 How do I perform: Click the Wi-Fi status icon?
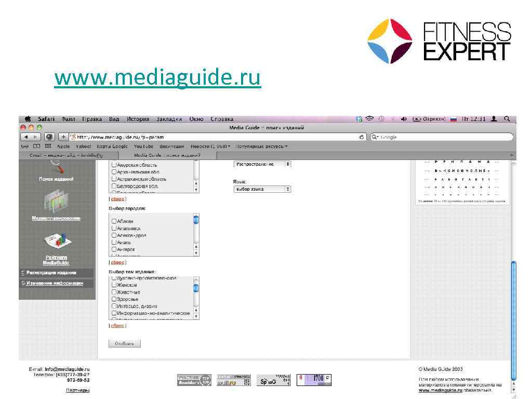point(369,119)
